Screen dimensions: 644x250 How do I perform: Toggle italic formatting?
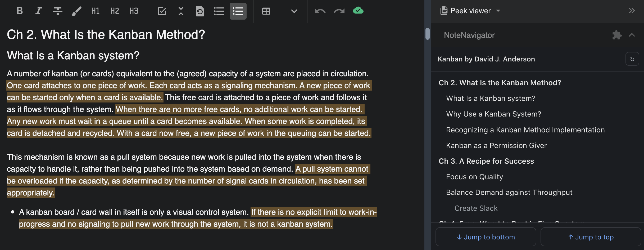click(39, 11)
